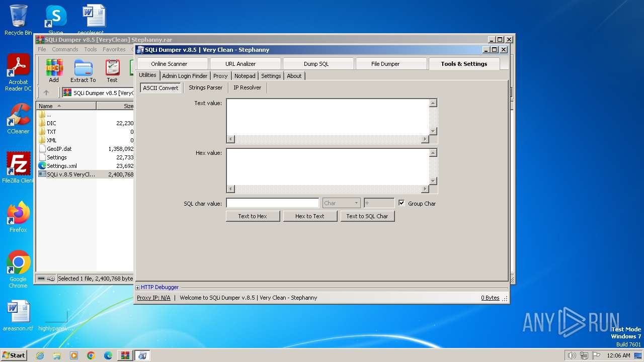The width and height of the screenshot is (644, 362).
Task: Click the Hex to Text button
Action: (310, 216)
